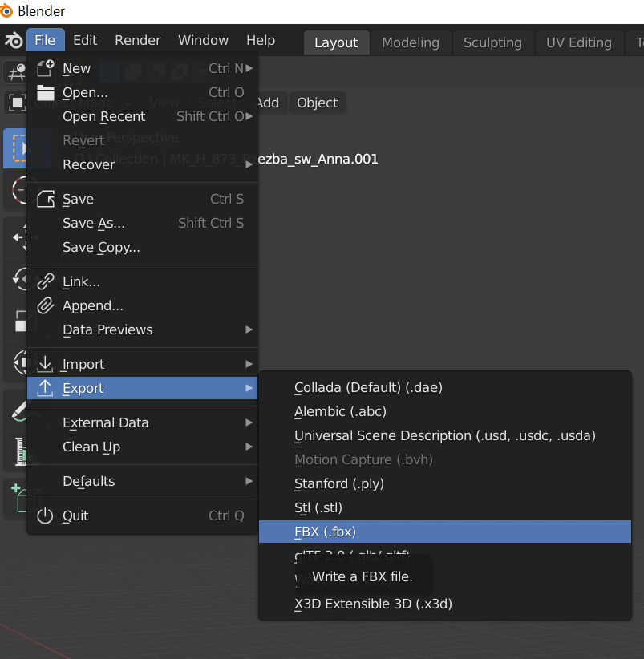This screenshot has height=659, width=644.
Task: Expand the Import submenu
Action: point(143,364)
